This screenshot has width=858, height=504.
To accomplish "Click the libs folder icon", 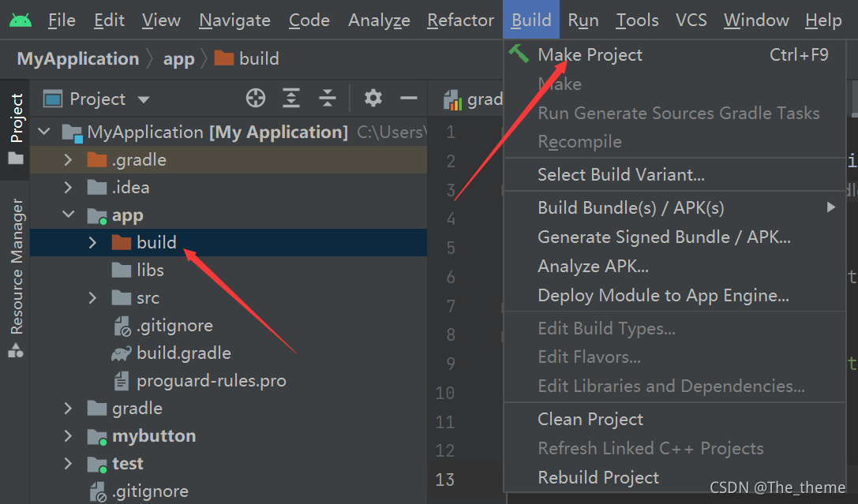I will point(122,270).
